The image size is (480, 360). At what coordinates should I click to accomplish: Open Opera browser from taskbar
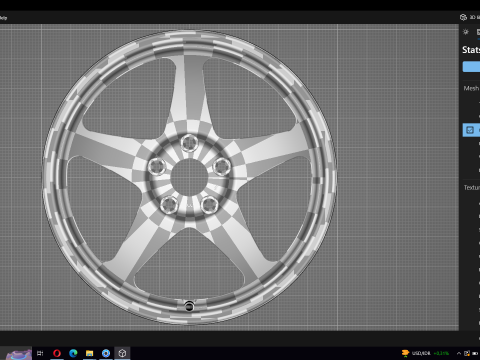57,353
